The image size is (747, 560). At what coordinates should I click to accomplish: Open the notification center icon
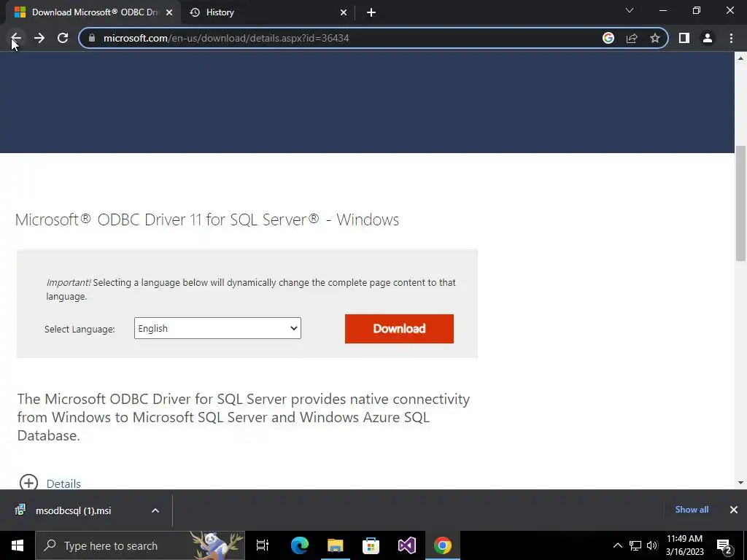tap(724, 545)
